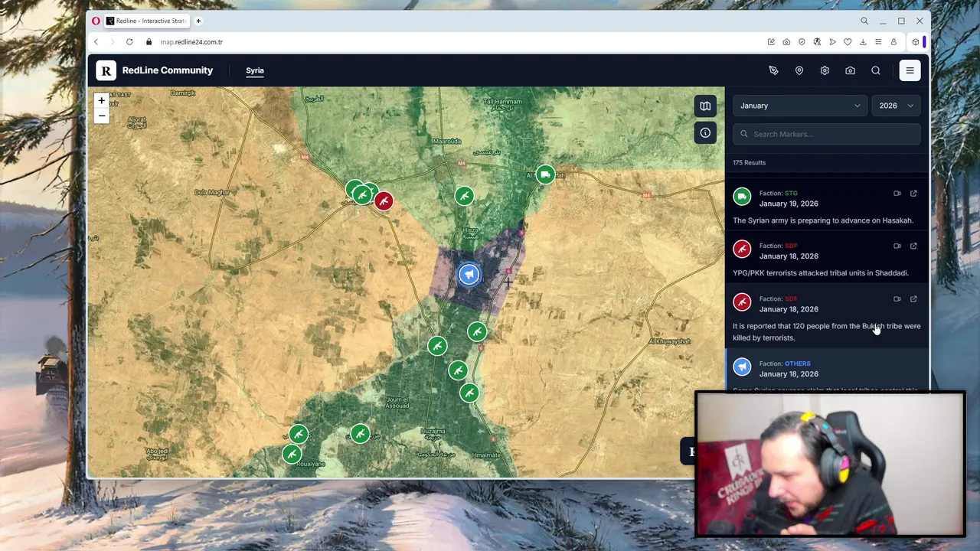The image size is (980, 551).
Task: Click the location pin icon in header
Action: 799,70
